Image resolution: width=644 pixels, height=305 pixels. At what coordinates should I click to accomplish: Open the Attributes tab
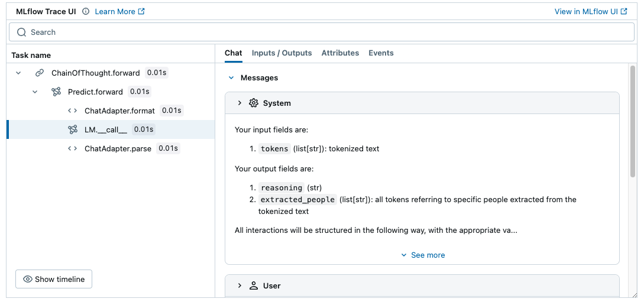click(340, 53)
